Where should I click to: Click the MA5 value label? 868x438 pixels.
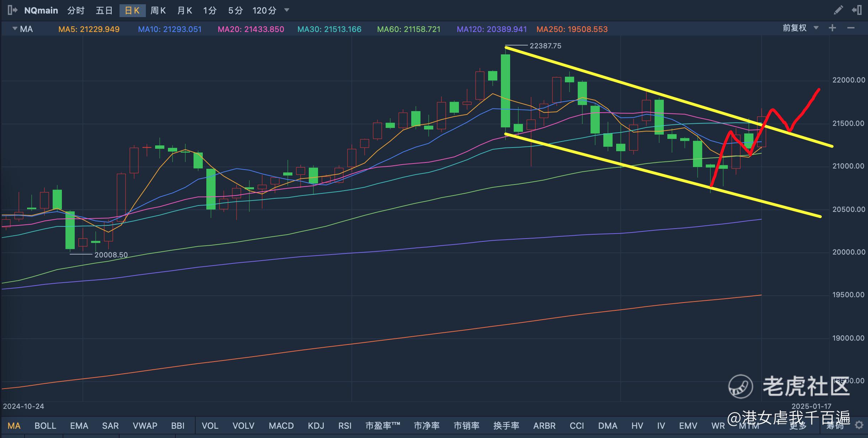[89, 29]
